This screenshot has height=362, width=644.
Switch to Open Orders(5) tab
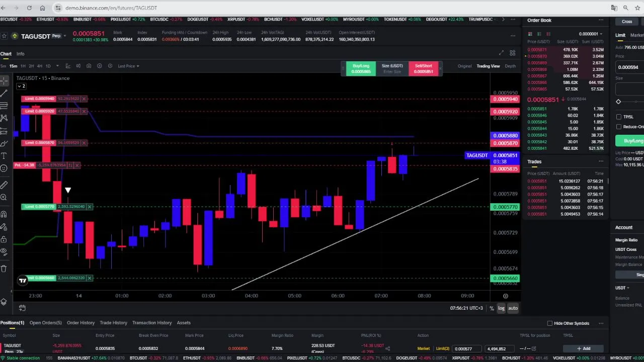(45, 323)
